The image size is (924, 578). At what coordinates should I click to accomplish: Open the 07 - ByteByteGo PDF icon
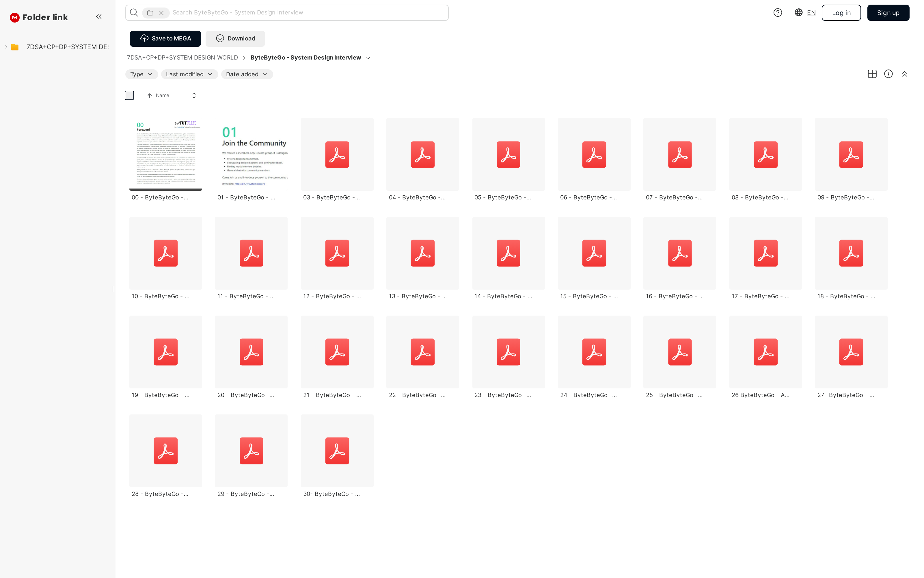[680, 154]
